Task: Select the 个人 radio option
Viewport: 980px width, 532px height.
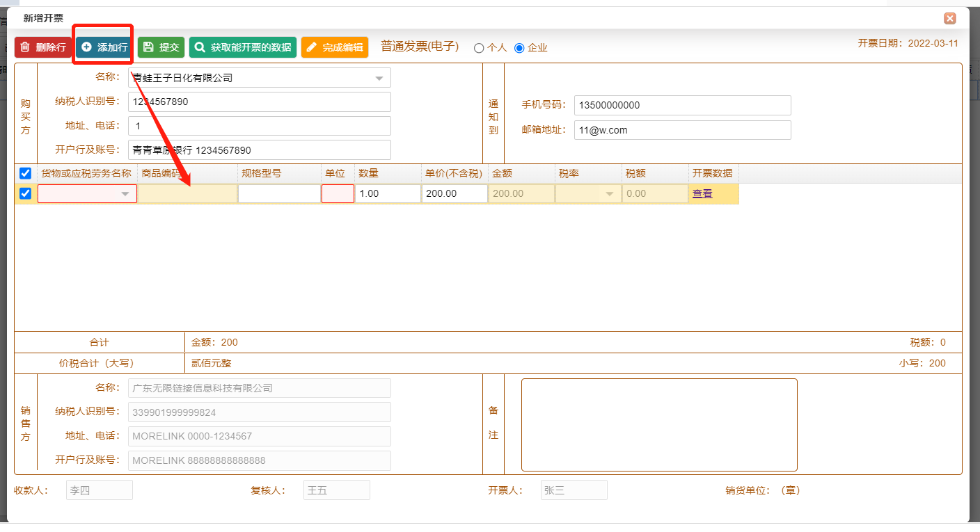Action: point(479,48)
